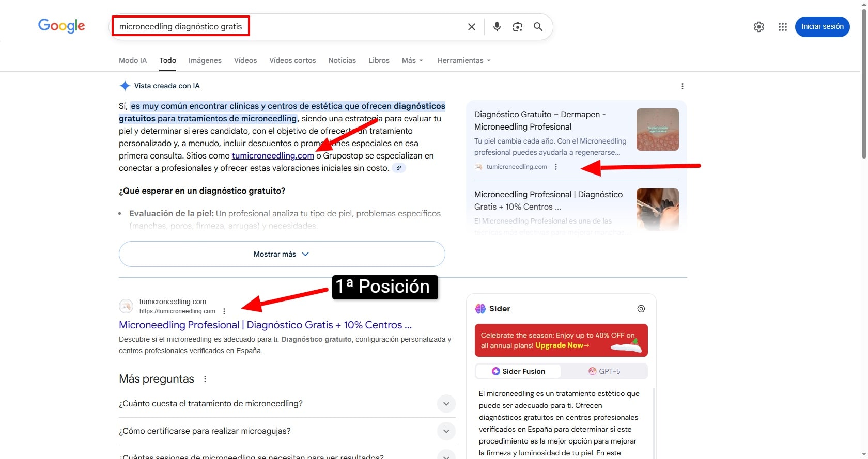Click the AI overview source link icon

pyautogui.click(x=398, y=168)
